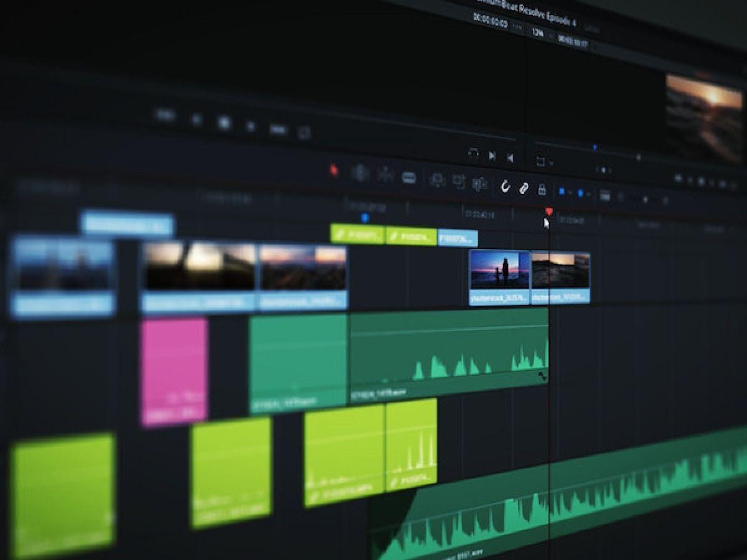Select the silhouette sunset video clip thumbnail
The width and height of the screenshot is (747, 560).
pos(499,271)
